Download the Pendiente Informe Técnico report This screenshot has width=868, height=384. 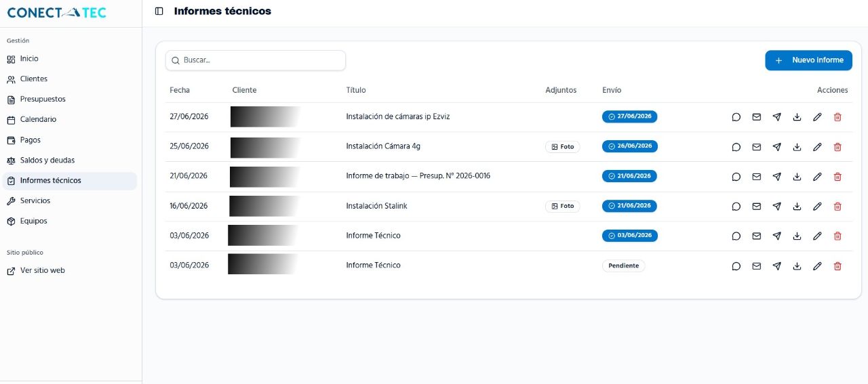[797, 266]
